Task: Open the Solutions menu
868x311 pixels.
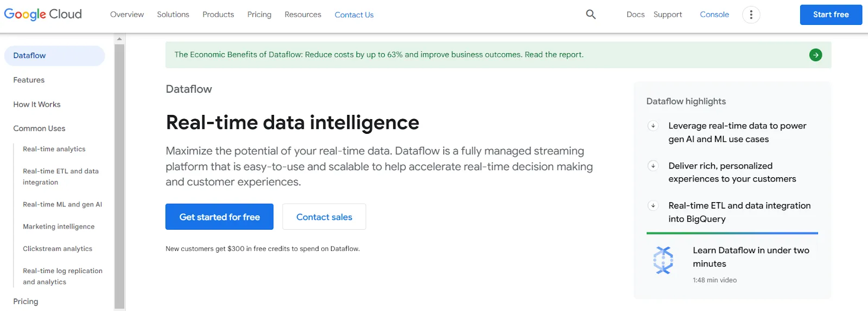Action: pos(173,15)
